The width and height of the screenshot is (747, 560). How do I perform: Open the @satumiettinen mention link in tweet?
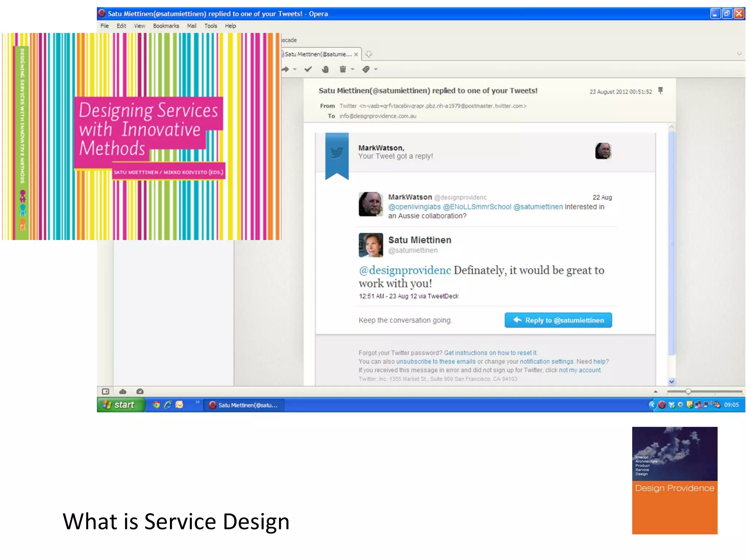538,207
